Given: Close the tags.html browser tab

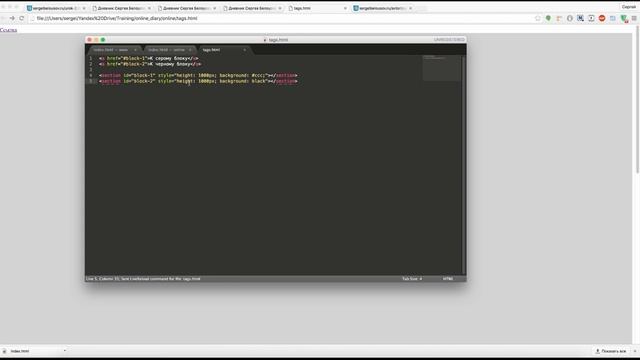Looking at the screenshot, I should pos(345,8).
